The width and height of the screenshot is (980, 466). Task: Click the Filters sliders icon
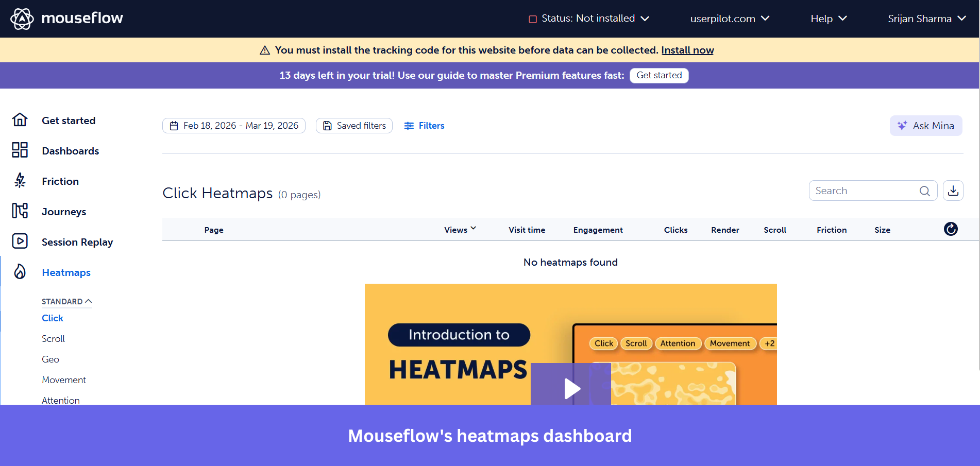tap(409, 126)
